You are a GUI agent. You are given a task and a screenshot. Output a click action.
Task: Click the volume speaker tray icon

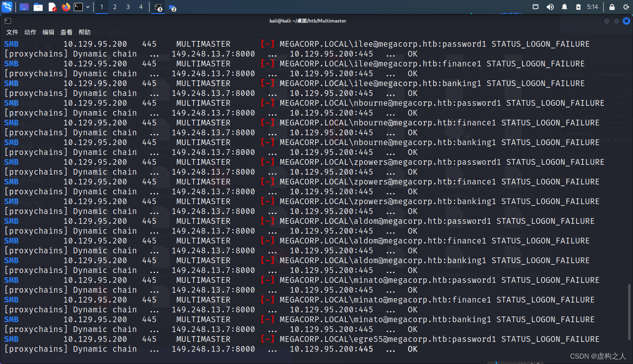[550, 7]
